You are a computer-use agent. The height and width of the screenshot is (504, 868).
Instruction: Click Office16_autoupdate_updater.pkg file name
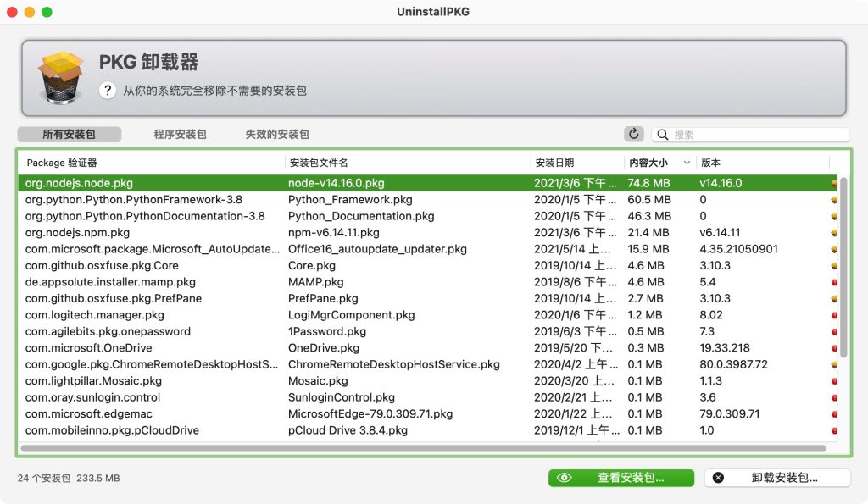pos(377,249)
